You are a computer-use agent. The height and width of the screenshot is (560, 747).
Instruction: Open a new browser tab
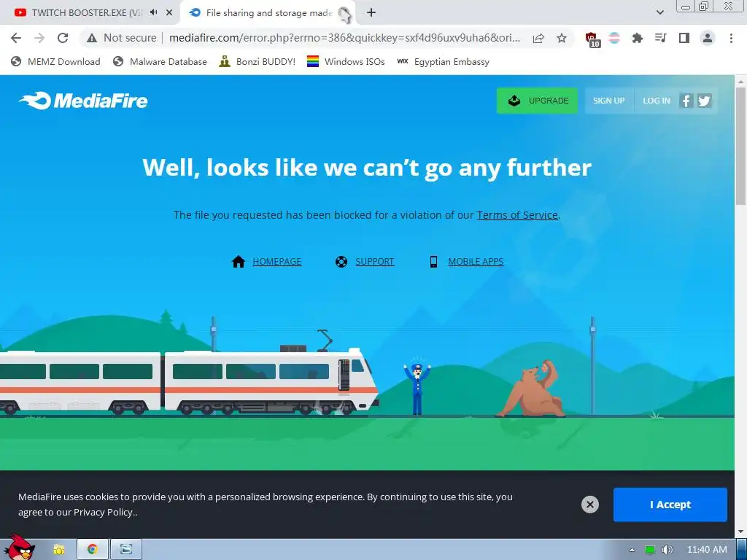click(x=371, y=12)
